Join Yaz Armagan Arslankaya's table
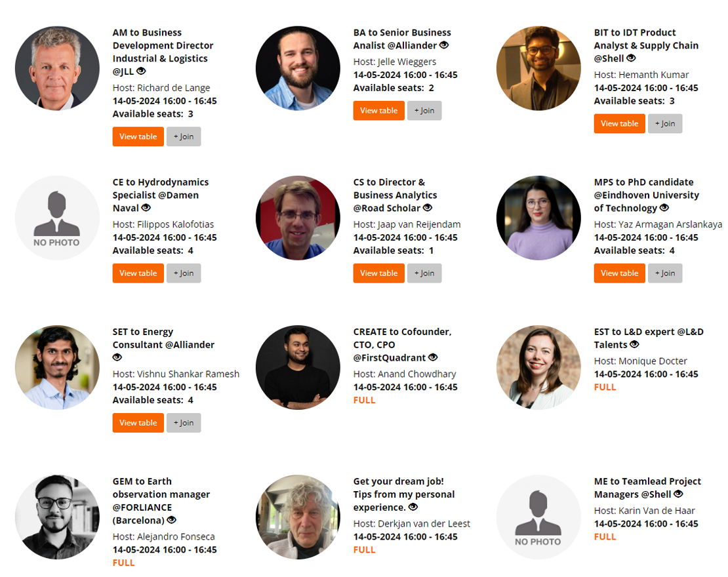Screen dimensions: 728x577 point(665,273)
